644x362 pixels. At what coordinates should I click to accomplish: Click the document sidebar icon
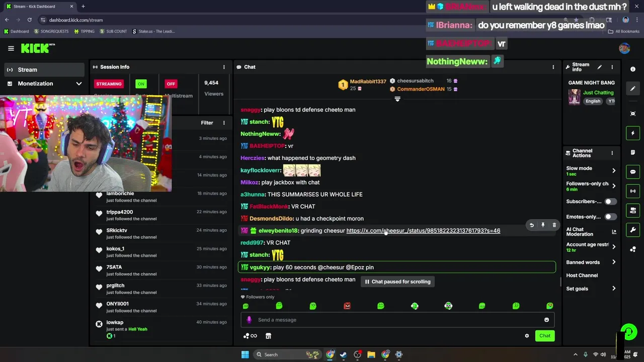[x=633, y=152]
